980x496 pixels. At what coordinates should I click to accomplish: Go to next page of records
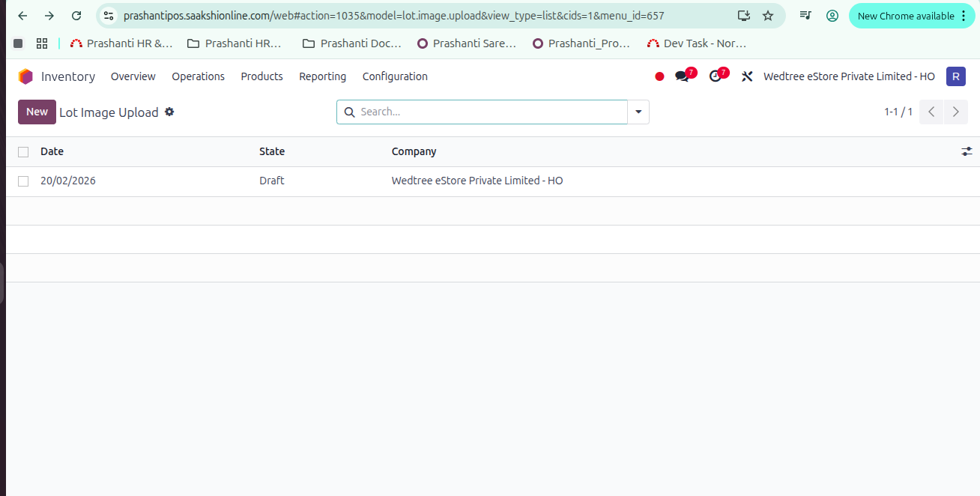pos(955,112)
